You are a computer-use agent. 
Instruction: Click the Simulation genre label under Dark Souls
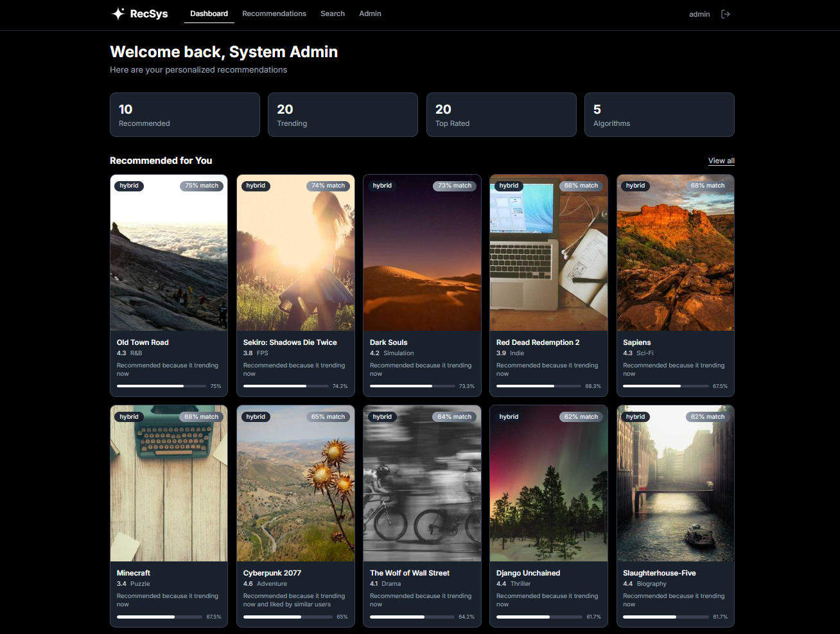point(399,353)
